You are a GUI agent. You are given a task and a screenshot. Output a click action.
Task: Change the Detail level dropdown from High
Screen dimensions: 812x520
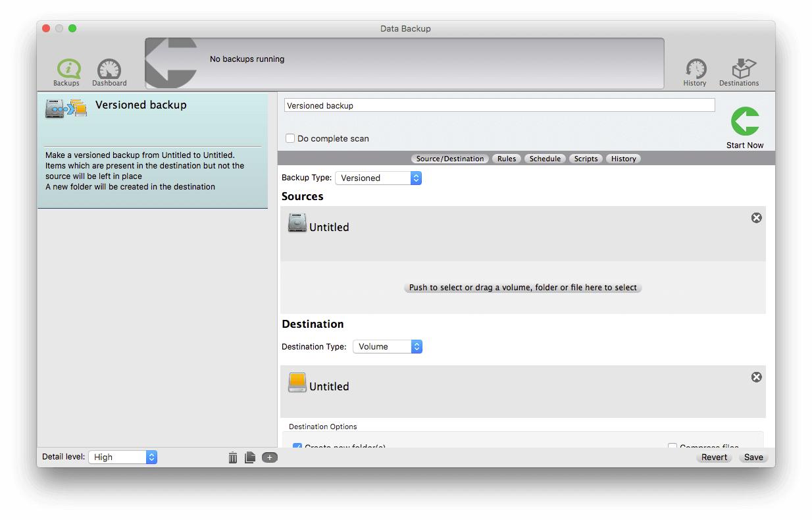point(123,457)
